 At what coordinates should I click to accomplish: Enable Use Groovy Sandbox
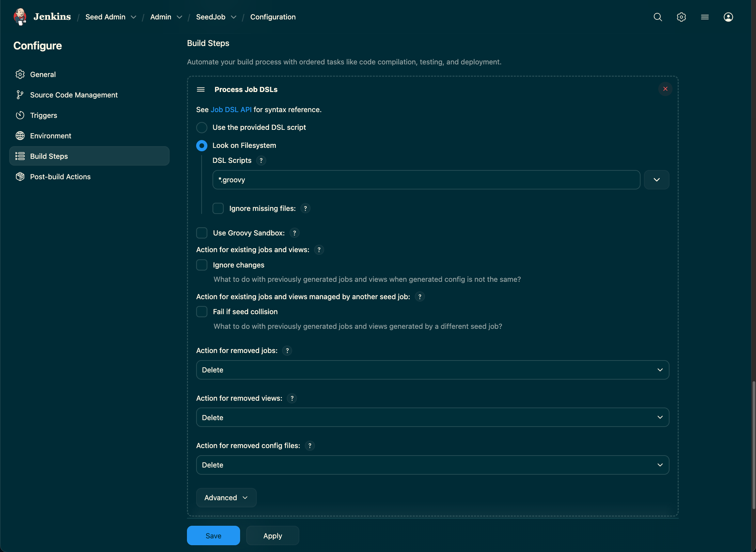(x=202, y=233)
